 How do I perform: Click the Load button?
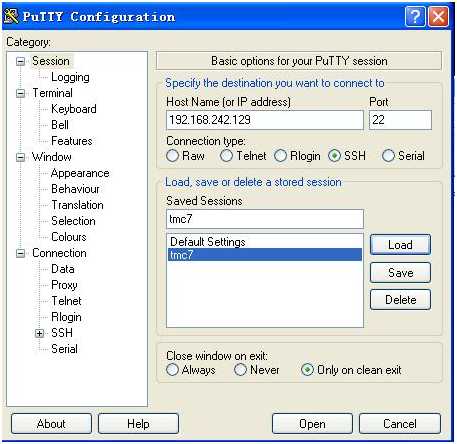pyautogui.click(x=400, y=245)
